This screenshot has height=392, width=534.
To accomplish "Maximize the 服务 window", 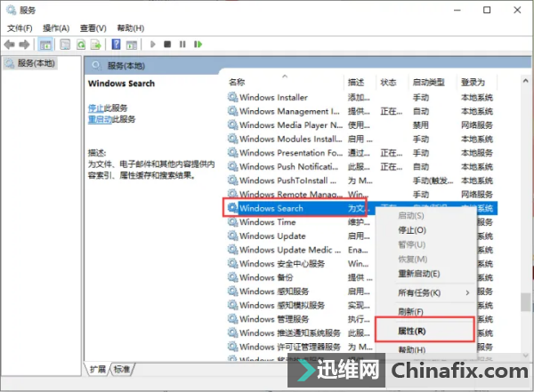I will click(x=487, y=10).
